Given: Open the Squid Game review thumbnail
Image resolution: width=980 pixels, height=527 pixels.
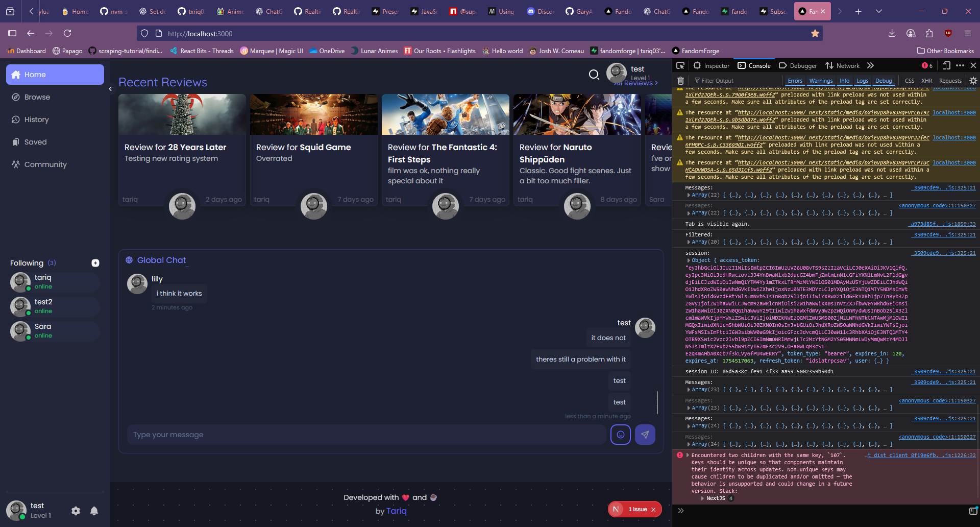Looking at the screenshot, I should [x=314, y=114].
